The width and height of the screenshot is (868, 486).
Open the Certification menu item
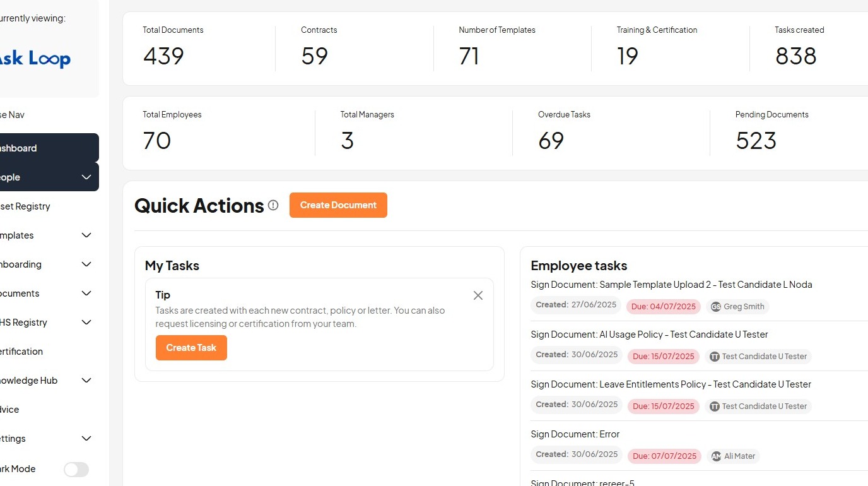click(x=21, y=352)
